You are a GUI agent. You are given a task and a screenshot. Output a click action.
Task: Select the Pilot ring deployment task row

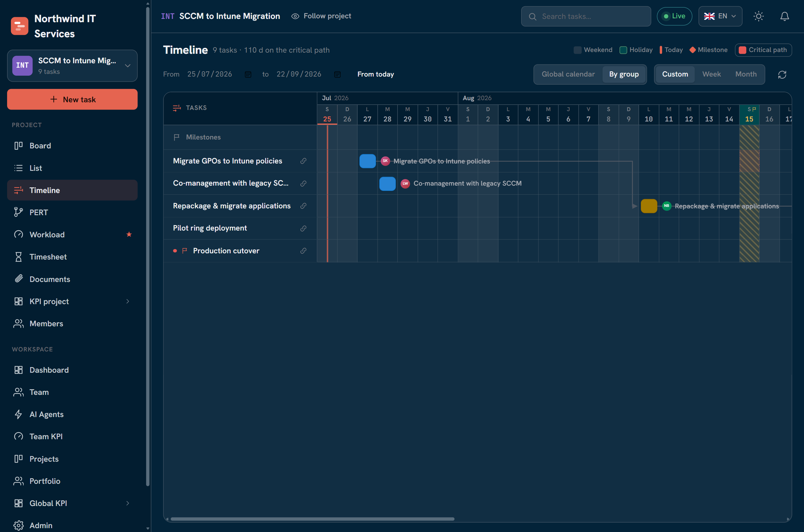[x=240, y=228]
